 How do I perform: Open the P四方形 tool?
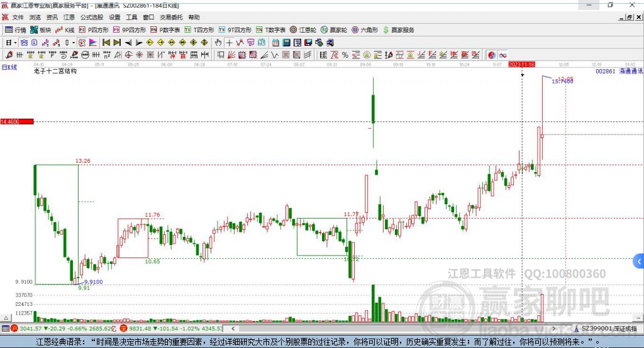[94, 30]
